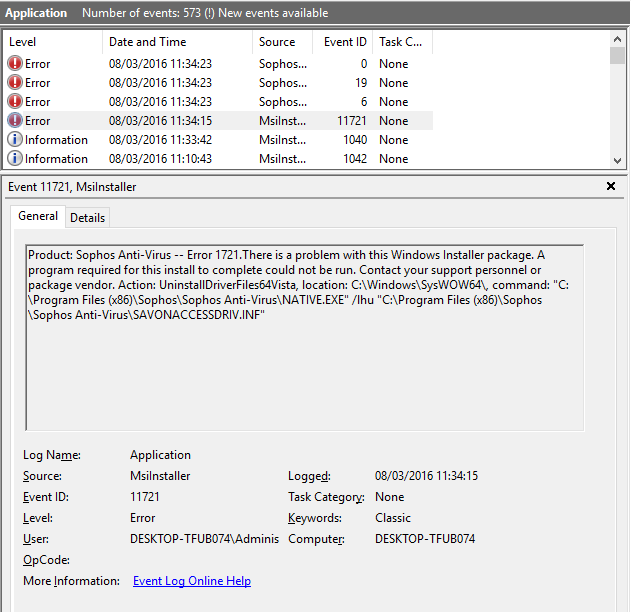Click the Logged value 08/03/2016 11:34:15
This screenshot has width=631, height=612.
426,476
